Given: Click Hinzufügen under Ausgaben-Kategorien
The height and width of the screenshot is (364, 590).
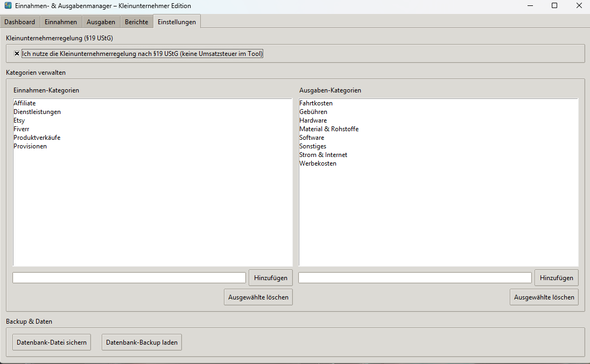Looking at the screenshot, I should point(556,277).
